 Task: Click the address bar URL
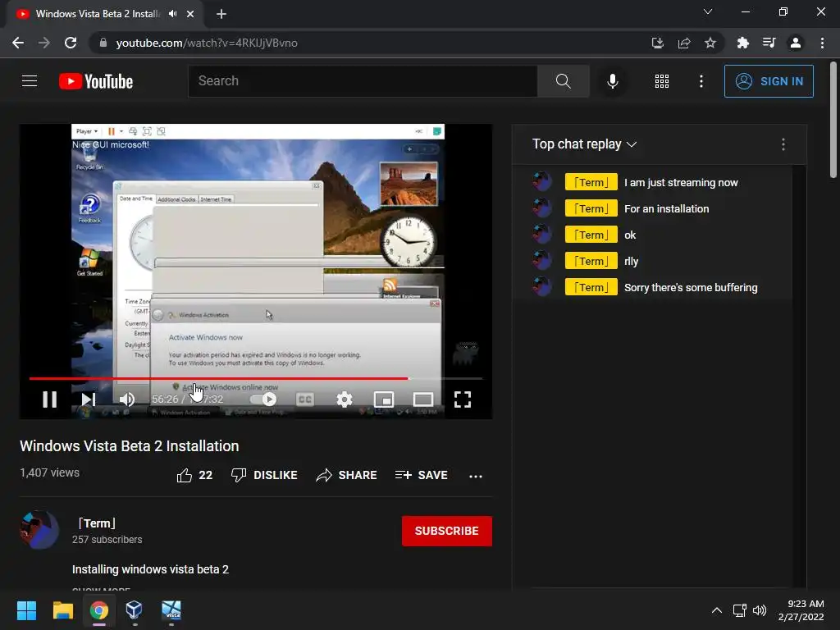pyautogui.click(x=207, y=43)
